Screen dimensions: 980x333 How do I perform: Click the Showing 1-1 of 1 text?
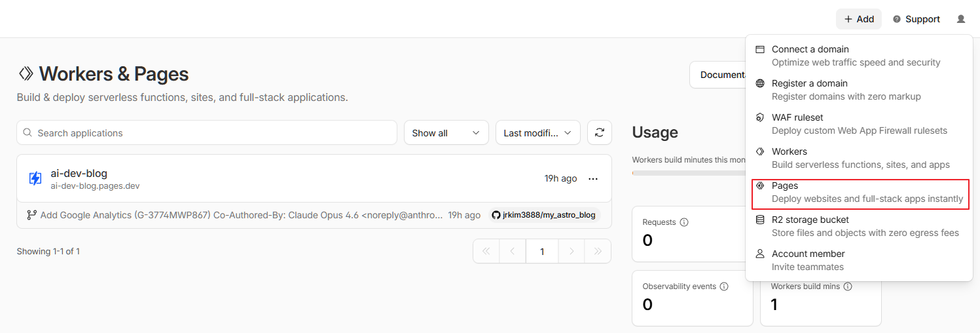[48, 251]
